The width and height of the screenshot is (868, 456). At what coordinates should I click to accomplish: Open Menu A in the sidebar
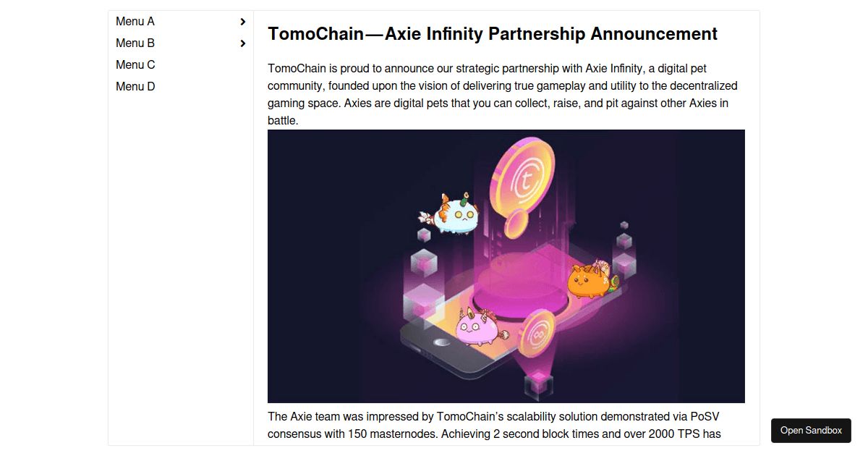coord(135,22)
